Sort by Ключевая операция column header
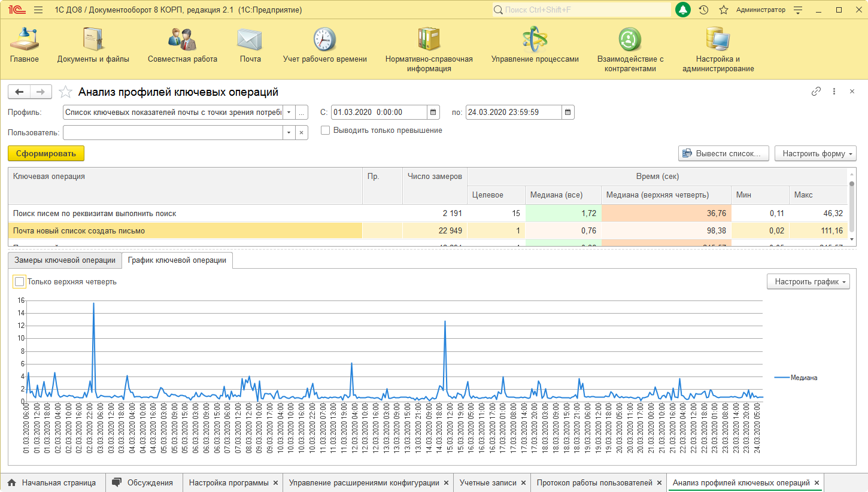 pos(186,186)
